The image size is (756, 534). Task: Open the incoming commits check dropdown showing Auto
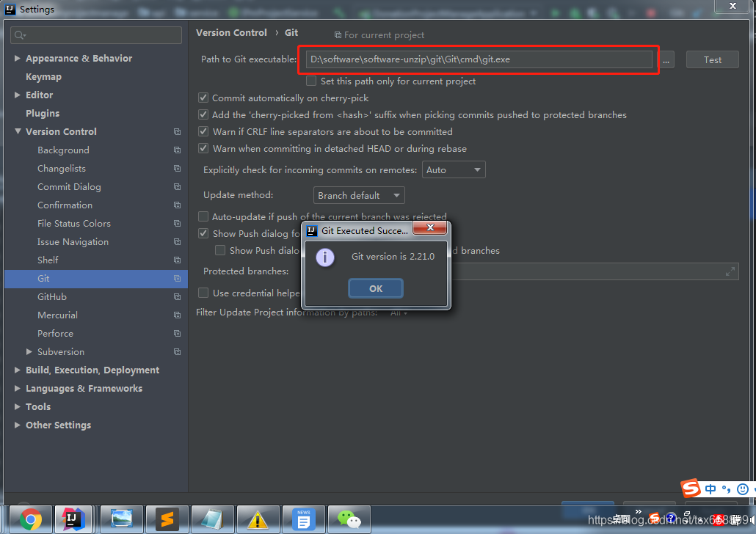[x=454, y=169]
